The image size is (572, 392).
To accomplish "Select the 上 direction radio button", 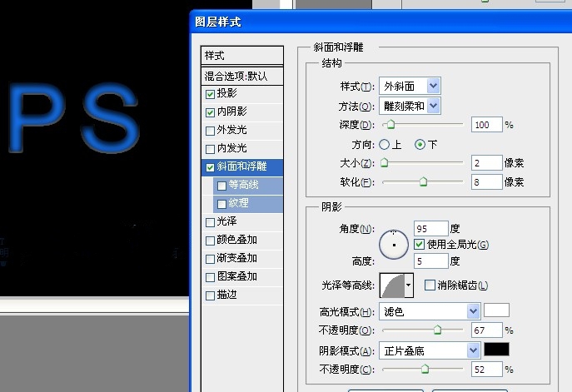I will click(x=384, y=145).
